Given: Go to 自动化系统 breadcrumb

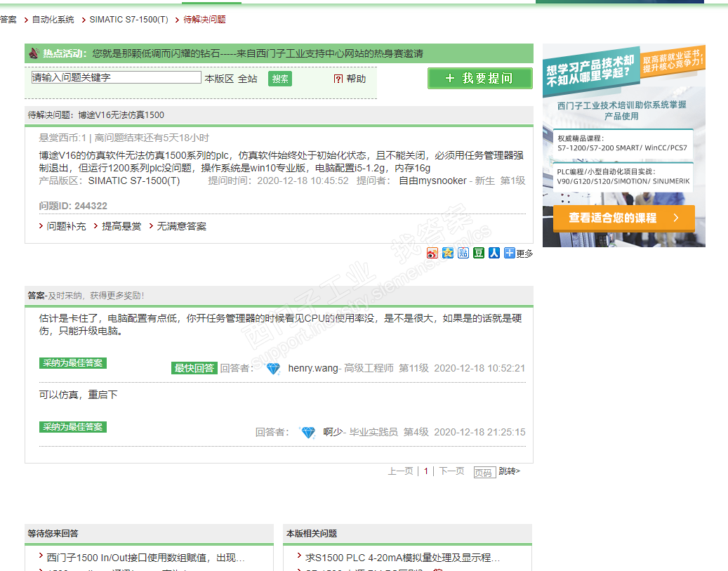Looking at the screenshot, I should click(53, 20).
